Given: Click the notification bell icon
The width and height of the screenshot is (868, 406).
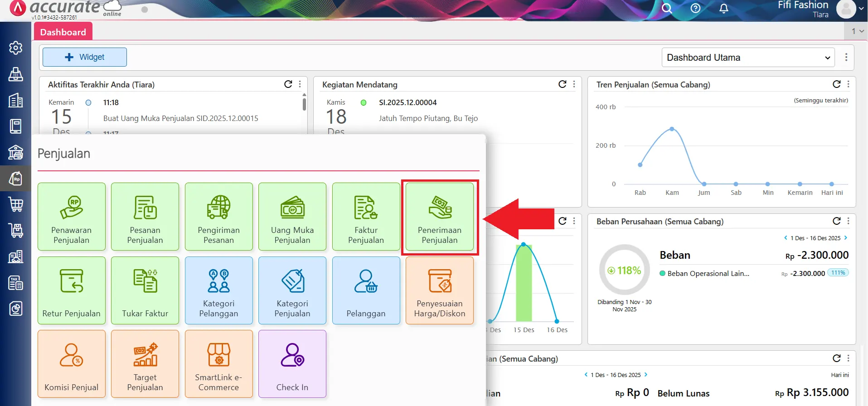Looking at the screenshot, I should pyautogui.click(x=724, y=9).
